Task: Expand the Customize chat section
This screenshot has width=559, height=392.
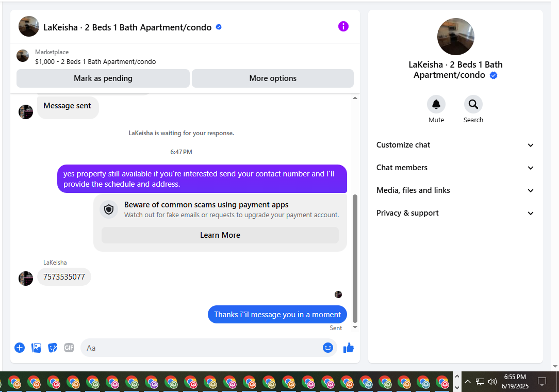Action: point(455,145)
